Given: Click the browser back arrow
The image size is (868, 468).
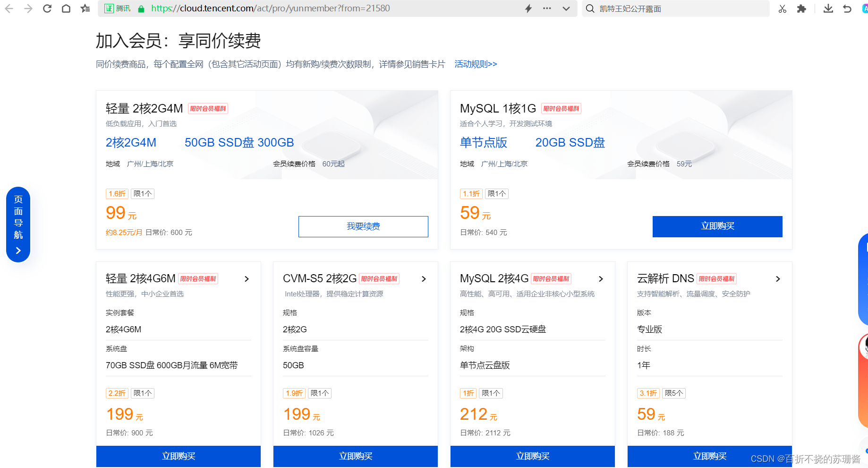Looking at the screenshot, I should pos(9,9).
